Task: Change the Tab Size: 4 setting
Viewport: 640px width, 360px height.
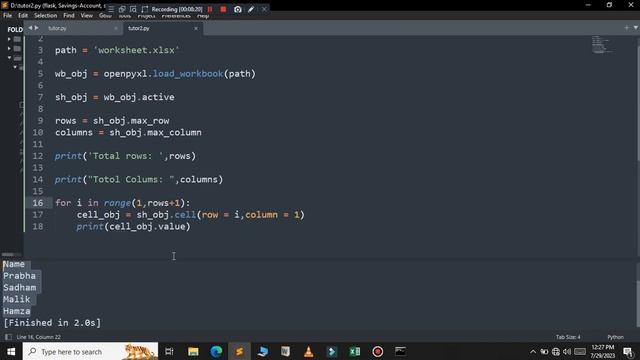Action: coord(568,337)
